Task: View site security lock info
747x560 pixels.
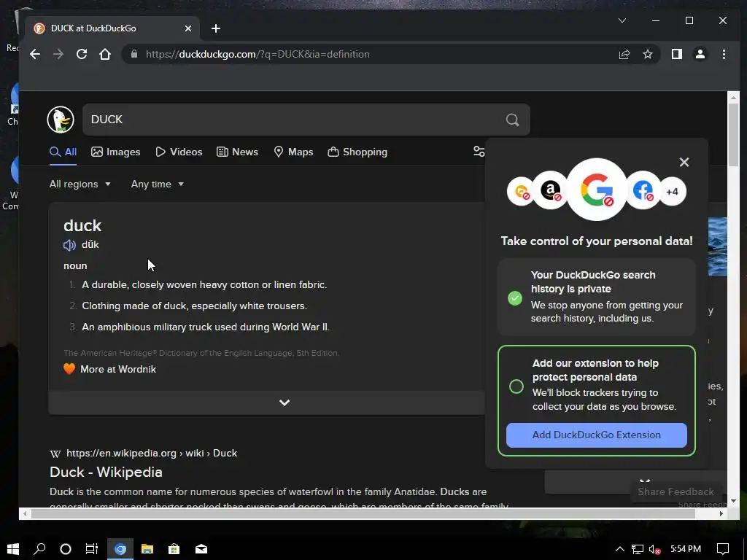Action: coord(134,54)
